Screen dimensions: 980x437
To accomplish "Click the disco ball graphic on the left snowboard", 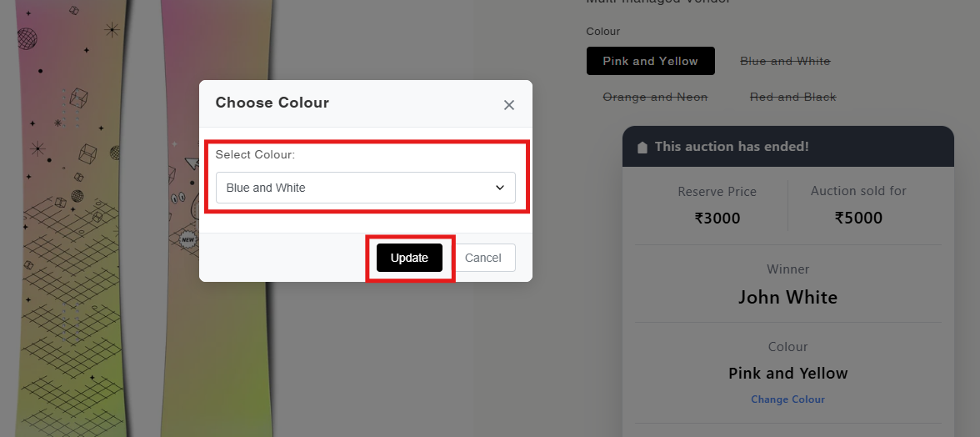I will 27,38.
